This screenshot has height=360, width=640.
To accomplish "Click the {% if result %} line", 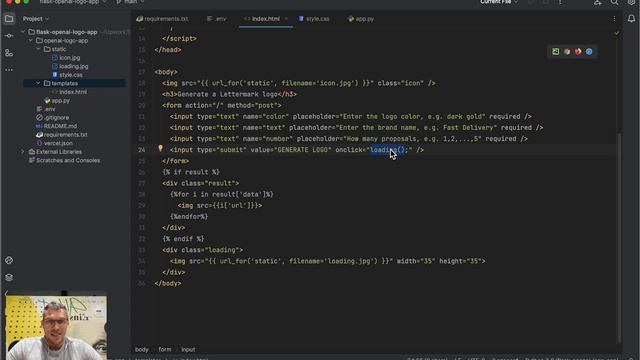I will click(191, 172).
